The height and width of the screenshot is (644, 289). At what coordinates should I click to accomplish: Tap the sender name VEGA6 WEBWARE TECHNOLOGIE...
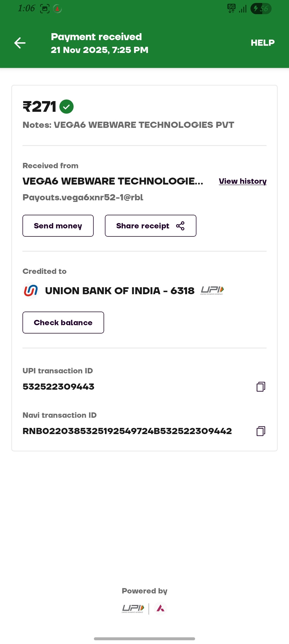pos(113,181)
